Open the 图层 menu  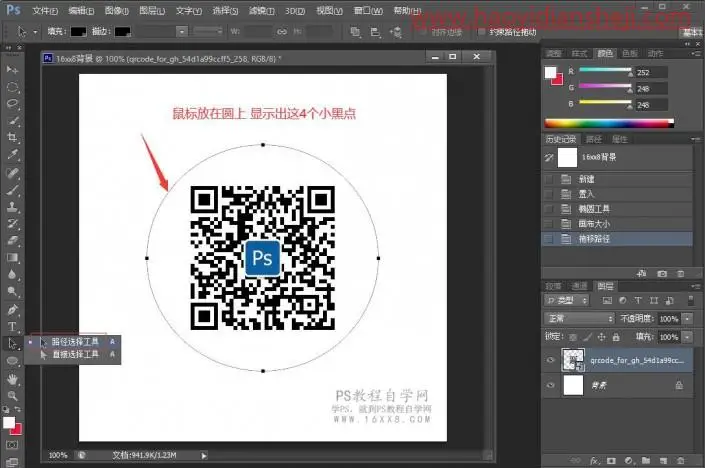pyautogui.click(x=152, y=10)
